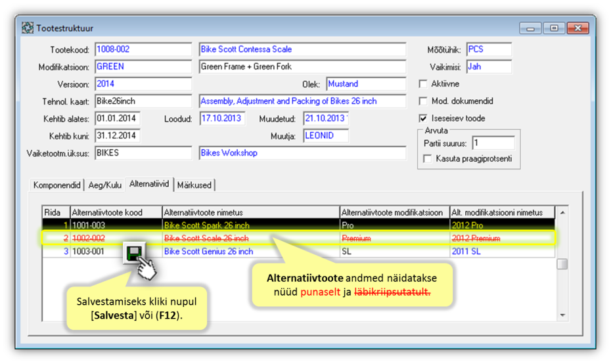This screenshot has width=611, height=364.
Task: Open the Märkused tab
Action: [x=194, y=185]
